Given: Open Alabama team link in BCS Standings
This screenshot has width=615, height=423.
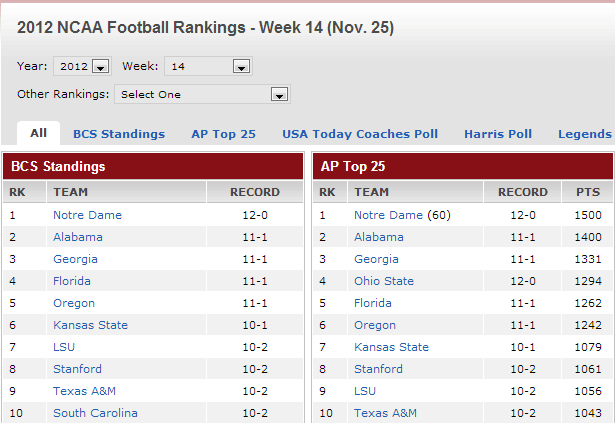Looking at the screenshot, I should click(78, 237).
